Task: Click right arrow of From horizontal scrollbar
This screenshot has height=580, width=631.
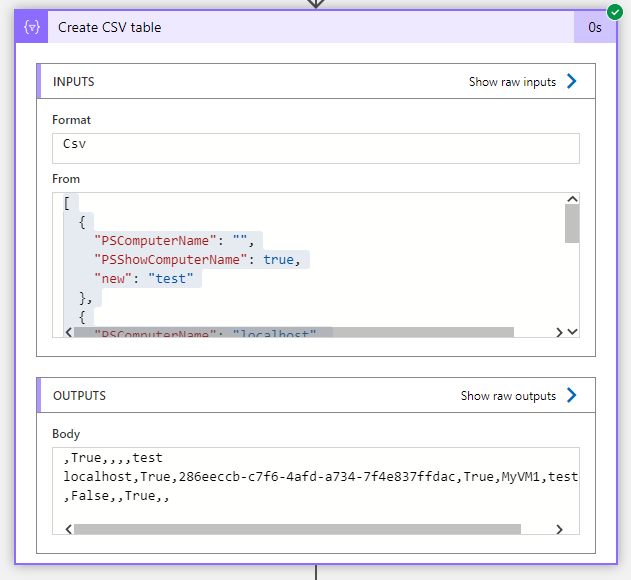Action: [559, 332]
